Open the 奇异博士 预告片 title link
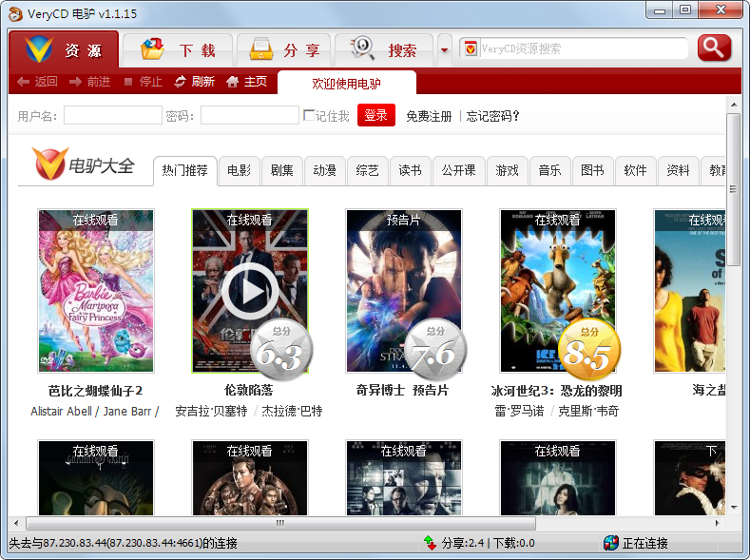Image resolution: width=750 pixels, height=560 pixels. 403,390
